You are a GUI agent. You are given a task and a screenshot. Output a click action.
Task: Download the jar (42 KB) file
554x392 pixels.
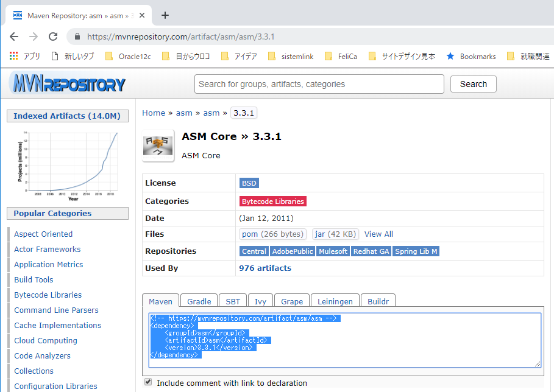[x=335, y=234]
